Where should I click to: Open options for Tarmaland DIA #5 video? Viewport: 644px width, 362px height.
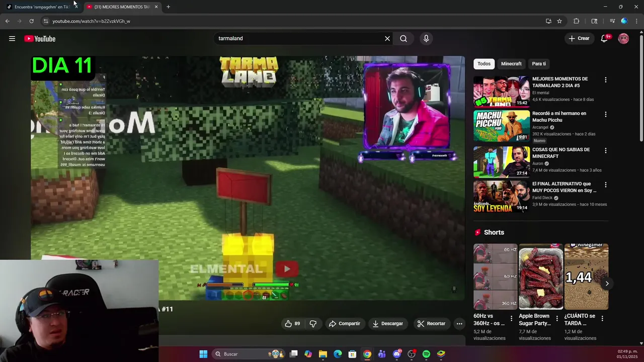pos(605,80)
